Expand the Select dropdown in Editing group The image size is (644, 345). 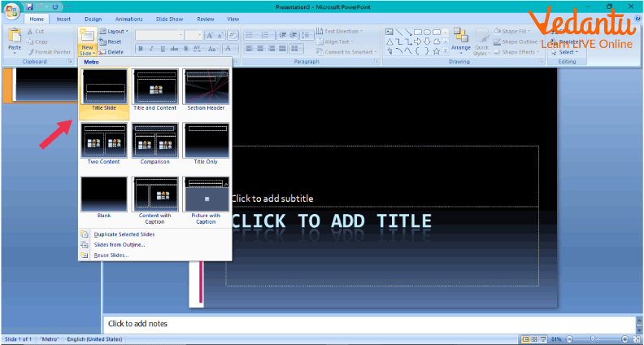567,51
